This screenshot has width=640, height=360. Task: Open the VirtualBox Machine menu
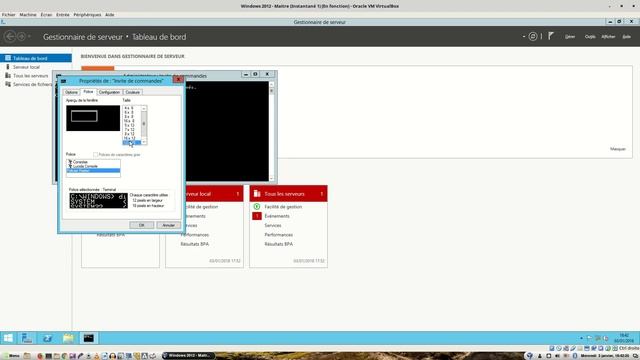(28, 15)
